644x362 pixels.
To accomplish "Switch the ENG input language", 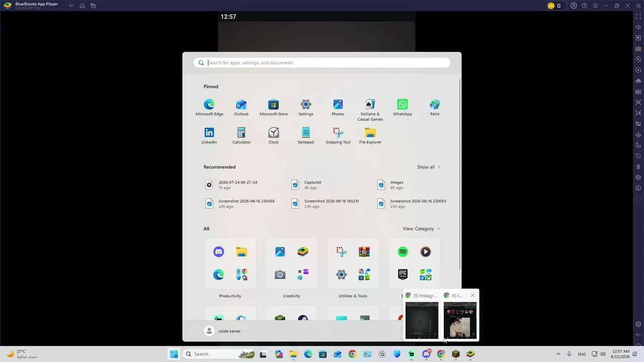I will 582,354.
